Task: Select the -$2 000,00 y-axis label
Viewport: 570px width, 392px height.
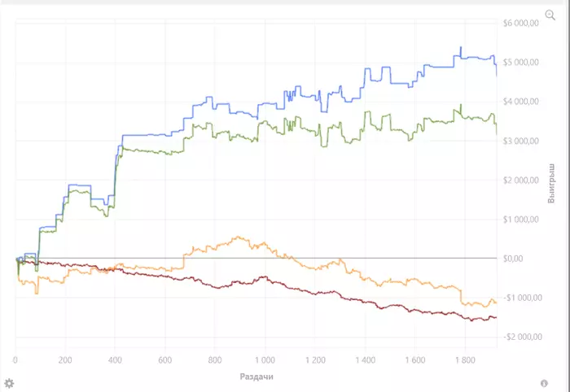Action: point(523,337)
